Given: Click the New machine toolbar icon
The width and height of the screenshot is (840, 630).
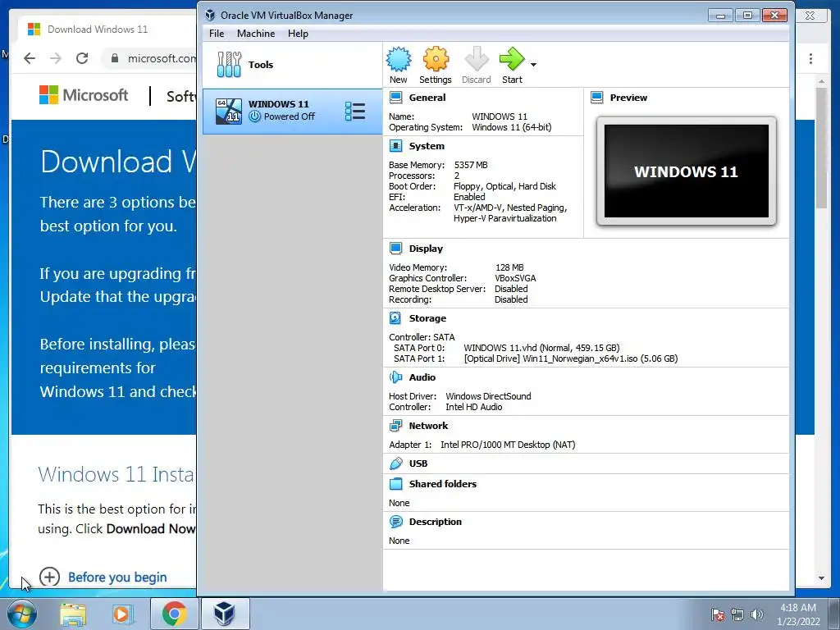Looking at the screenshot, I should point(398,59).
